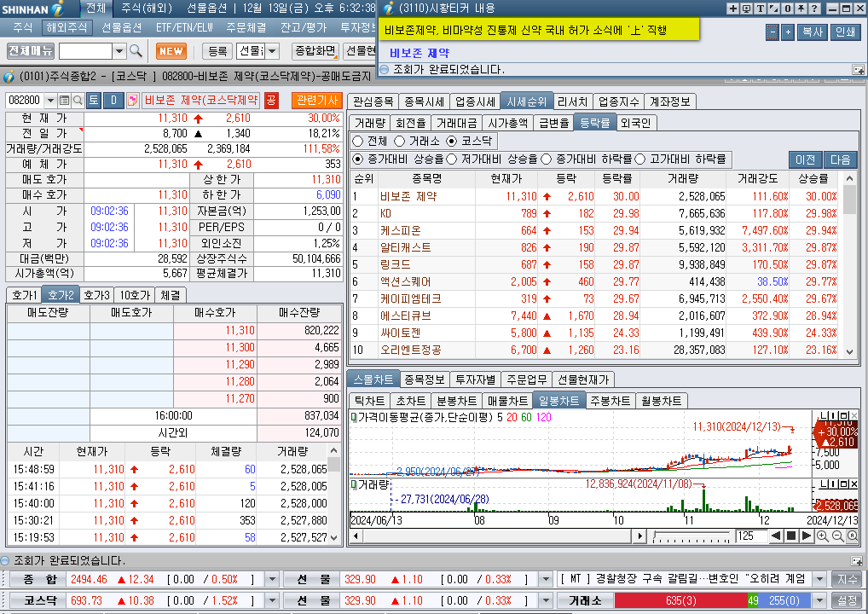Expand the 선물 toolbar combo box
This screenshot has width=868, height=614.
(272, 51)
